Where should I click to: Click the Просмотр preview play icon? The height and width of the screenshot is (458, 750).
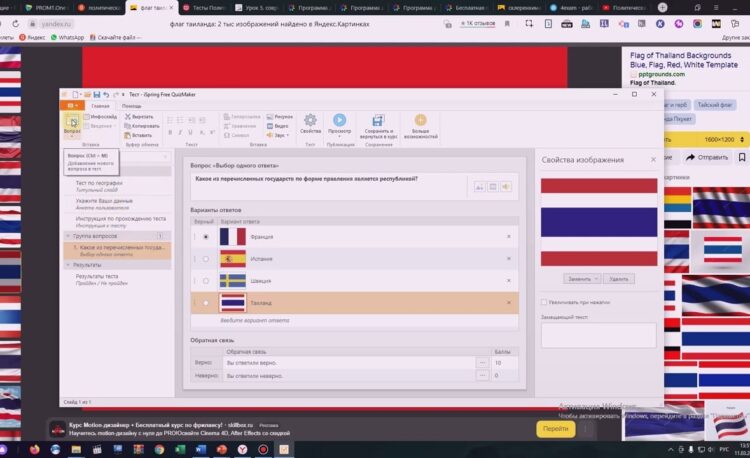(339, 119)
